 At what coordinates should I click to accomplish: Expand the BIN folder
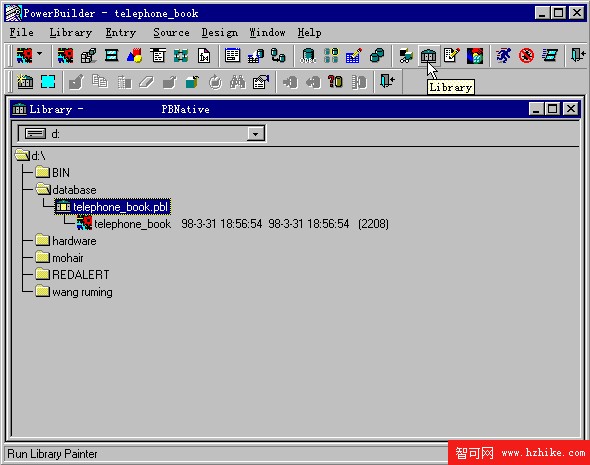(53, 172)
